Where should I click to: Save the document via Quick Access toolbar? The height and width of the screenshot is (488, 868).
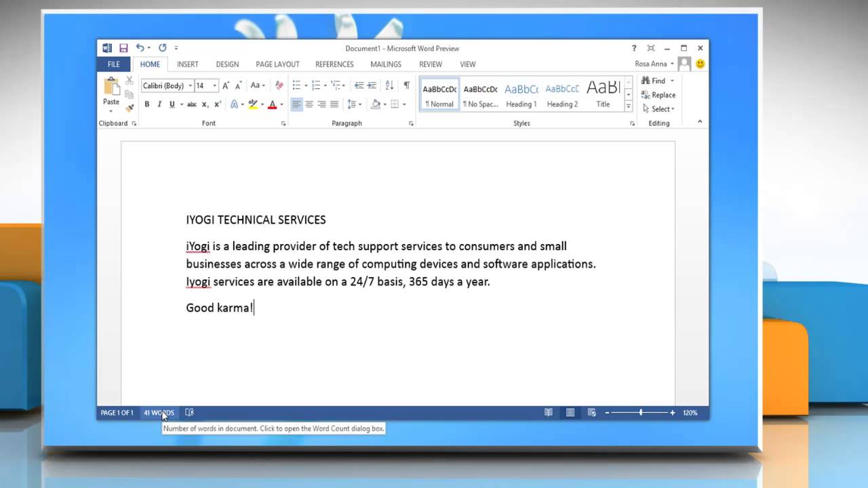[123, 48]
